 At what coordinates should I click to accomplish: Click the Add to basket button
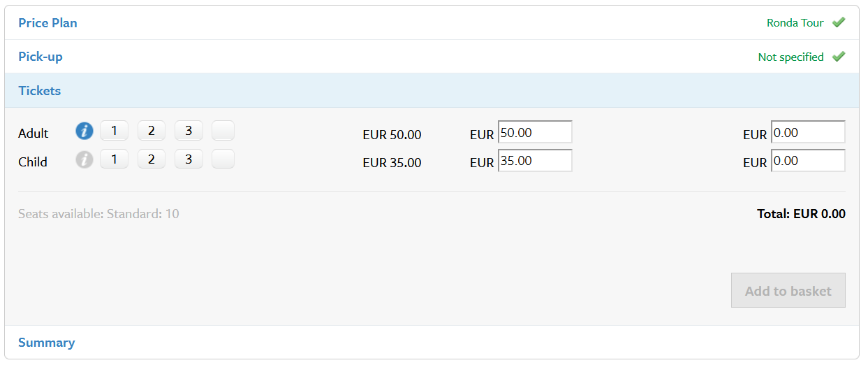click(788, 290)
